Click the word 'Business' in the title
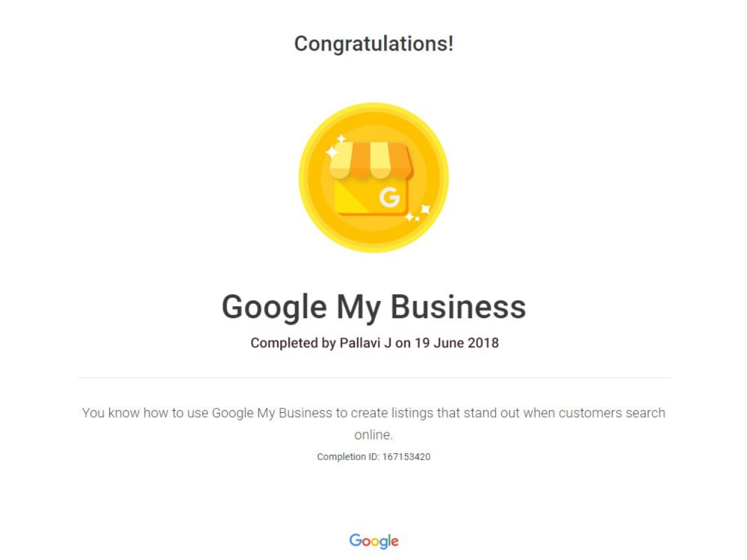 point(459,307)
